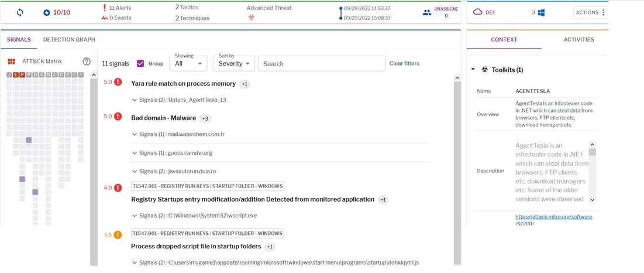Click the 10/10 star score icon
Image resolution: width=644 pixels, height=273 pixels.
(x=47, y=12)
